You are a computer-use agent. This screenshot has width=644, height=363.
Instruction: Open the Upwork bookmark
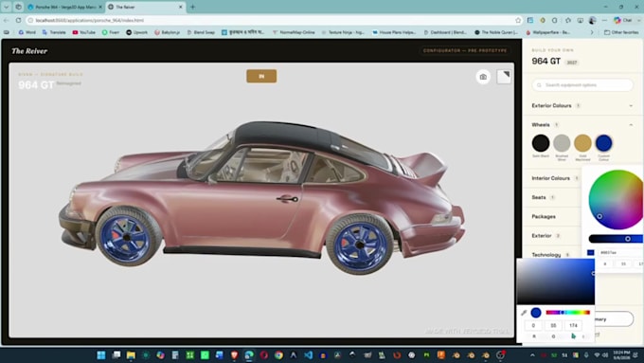pyautogui.click(x=136, y=32)
